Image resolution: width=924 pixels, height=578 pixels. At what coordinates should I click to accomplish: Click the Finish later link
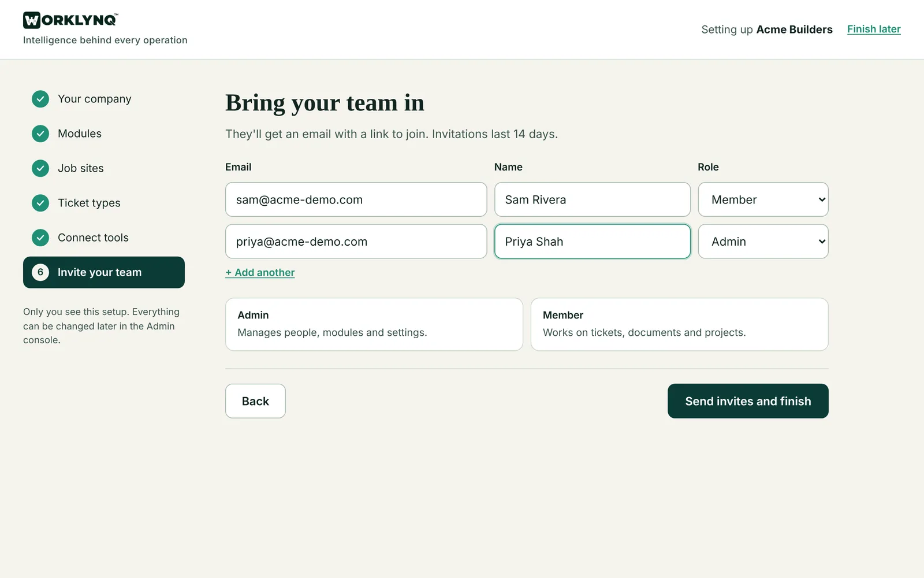[x=874, y=29]
